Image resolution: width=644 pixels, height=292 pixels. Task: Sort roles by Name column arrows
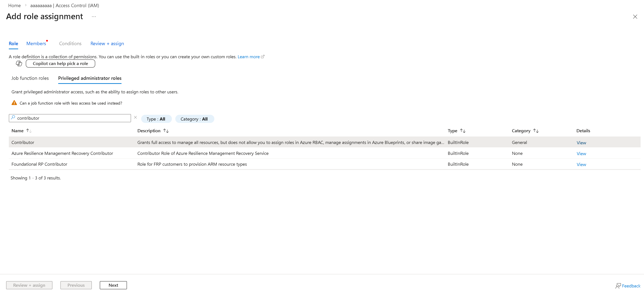point(29,131)
